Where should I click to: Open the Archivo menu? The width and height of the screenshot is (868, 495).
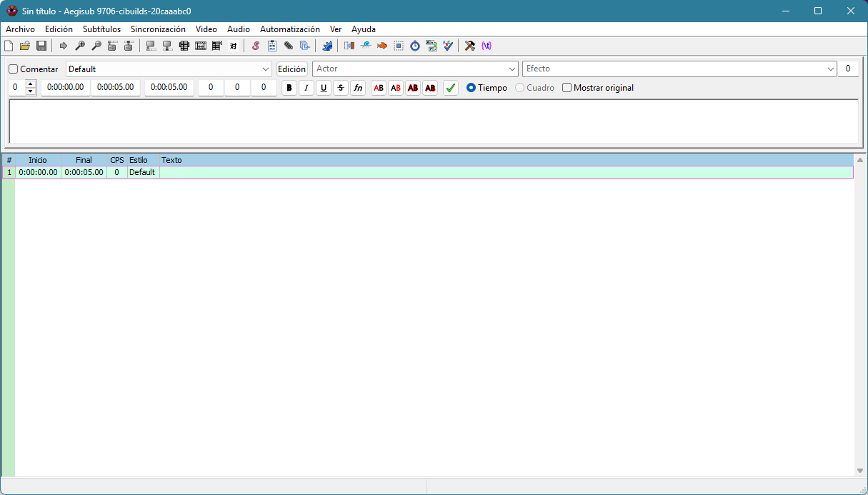click(20, 29)
